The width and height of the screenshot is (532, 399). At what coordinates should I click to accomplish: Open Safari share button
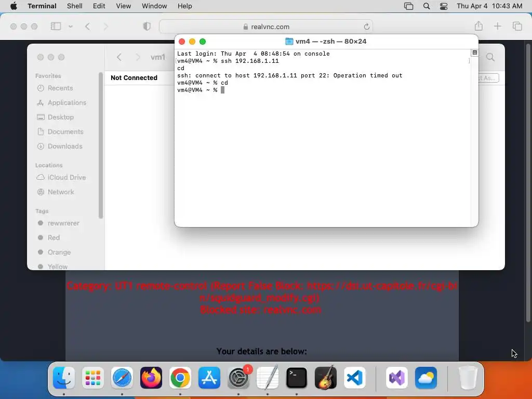point(478,26)
